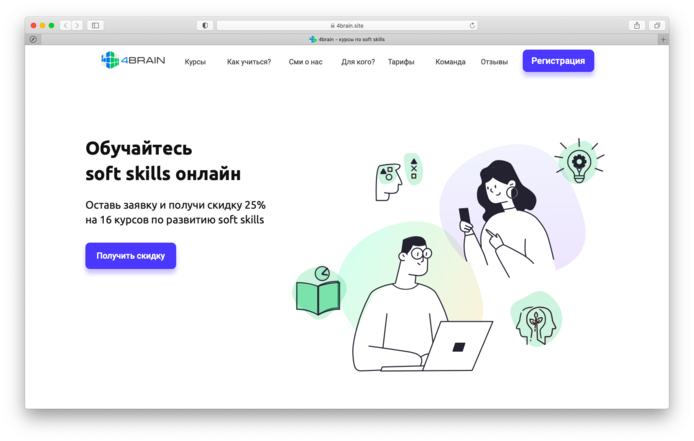Click the Получить скидку button
The width and height of the screenshot is (694, 441).
[131, 255]
